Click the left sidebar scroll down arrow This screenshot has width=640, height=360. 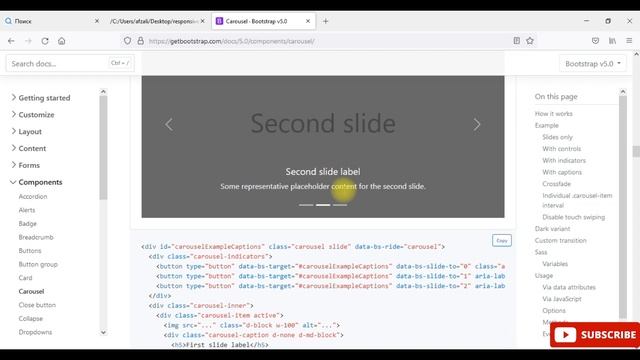103,332
